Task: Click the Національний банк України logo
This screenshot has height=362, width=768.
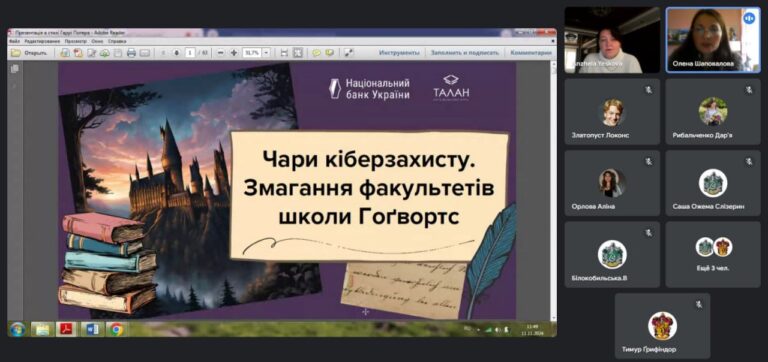Action: tap(369, 89)
